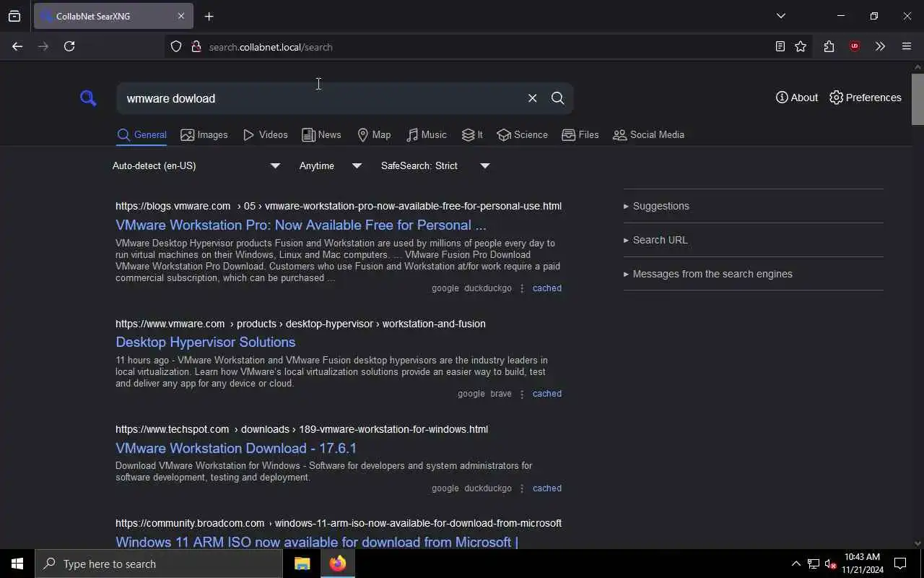Open the Firefox application menu
924x578 pixels.
click(907, 46)
